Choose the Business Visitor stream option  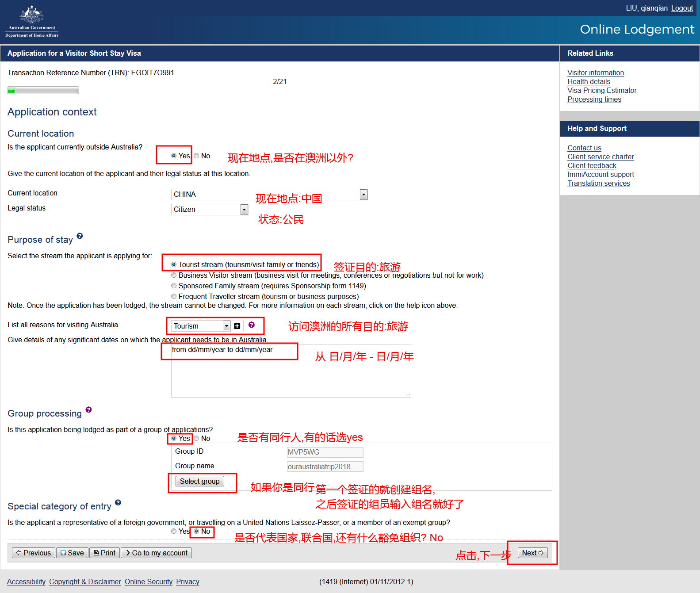pyautogui.click(x=174, y=275)
